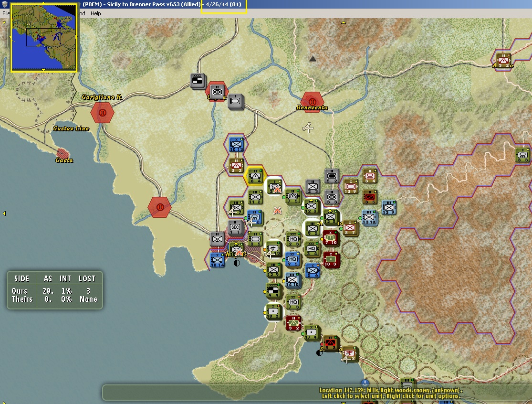
Task: Select the gray armor battalion 5-2
Action: coord(331,176)
